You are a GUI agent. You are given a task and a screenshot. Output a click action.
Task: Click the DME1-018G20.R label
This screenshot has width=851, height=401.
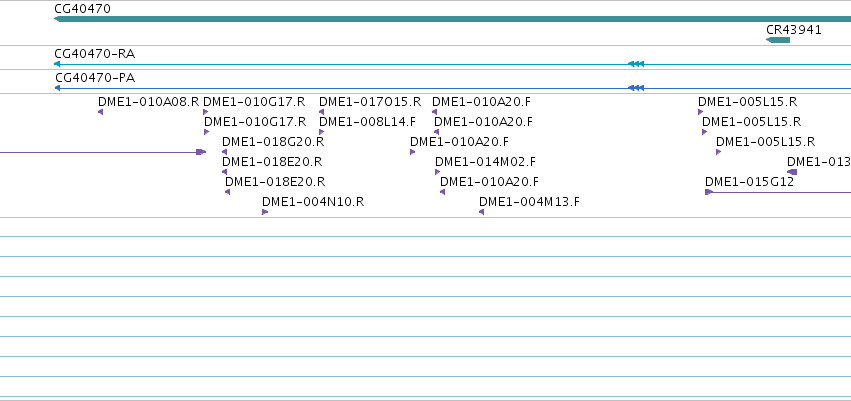pyautogui.click(x=273, y=142)
